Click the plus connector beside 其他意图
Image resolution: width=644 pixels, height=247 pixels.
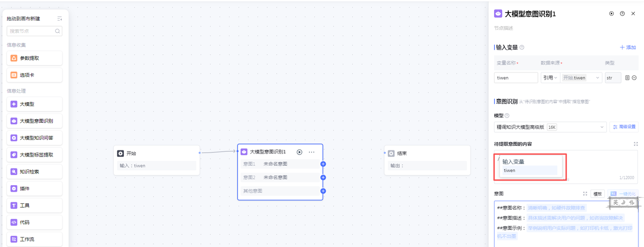(x=323, y=191)
